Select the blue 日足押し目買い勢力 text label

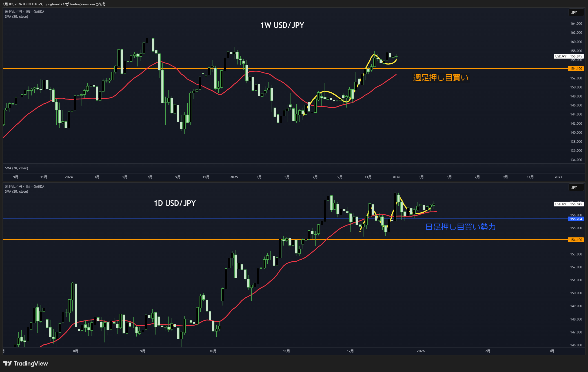pos(460,227)
